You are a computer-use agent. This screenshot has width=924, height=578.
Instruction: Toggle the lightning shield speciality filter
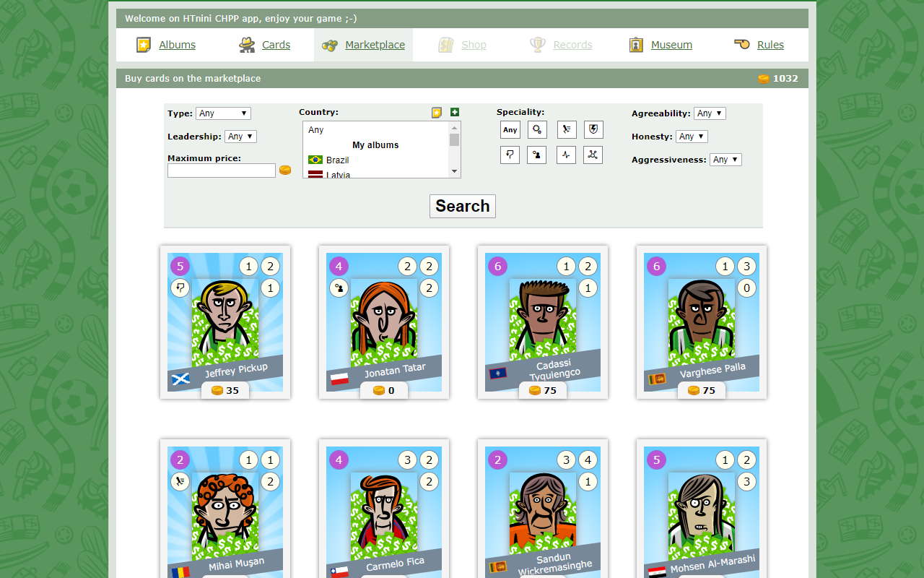(593, 130)
